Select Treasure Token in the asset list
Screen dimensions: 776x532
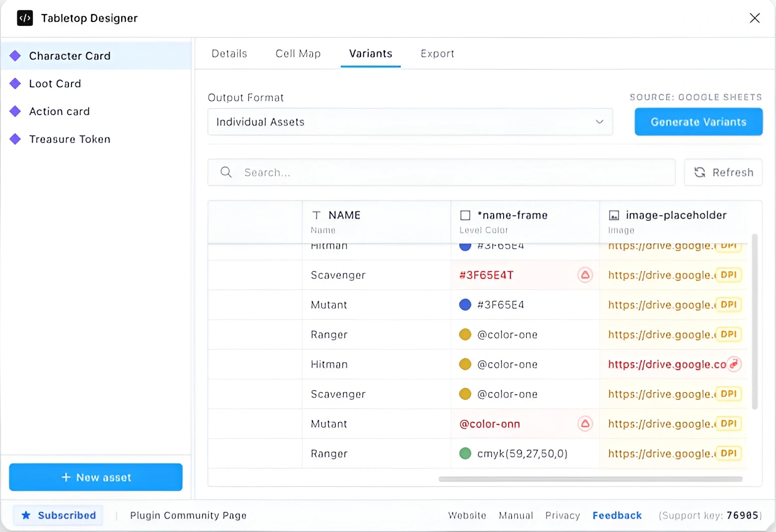tap(69, 139)
